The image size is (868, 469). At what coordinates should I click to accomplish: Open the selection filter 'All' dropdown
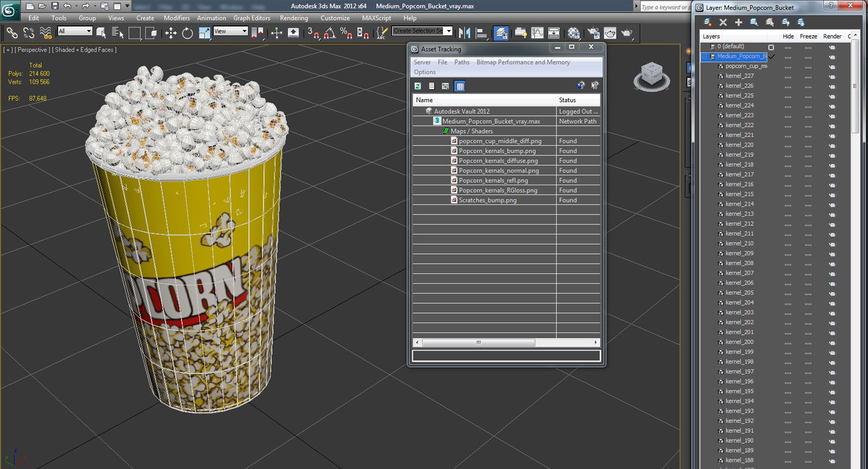pos(74,31)
